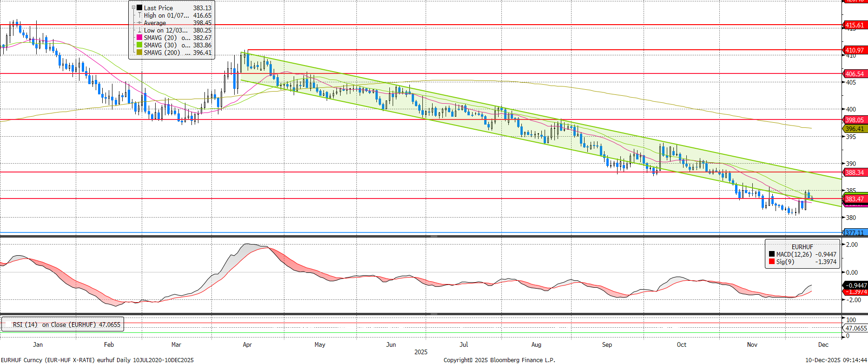Click the 415.61 horizontal line price tag
Image resolution: width=868 pixels, height=364 pixels.
(x=855, y=25)
